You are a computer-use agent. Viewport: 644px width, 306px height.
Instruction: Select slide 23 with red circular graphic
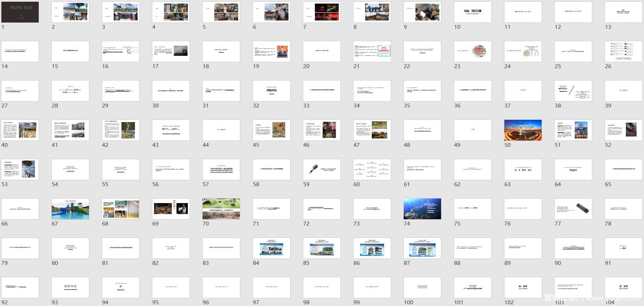(x=473, y=51)
